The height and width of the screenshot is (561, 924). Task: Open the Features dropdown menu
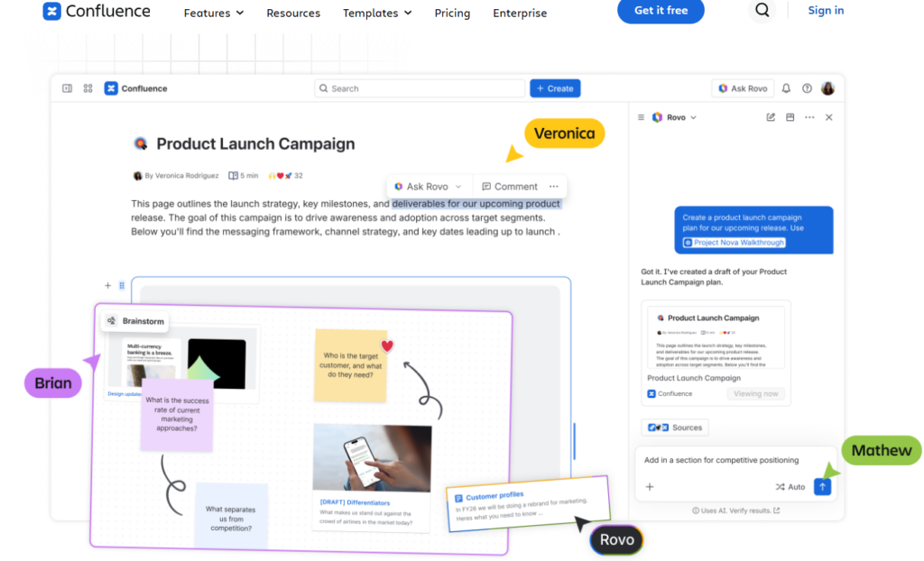(213, 13)
